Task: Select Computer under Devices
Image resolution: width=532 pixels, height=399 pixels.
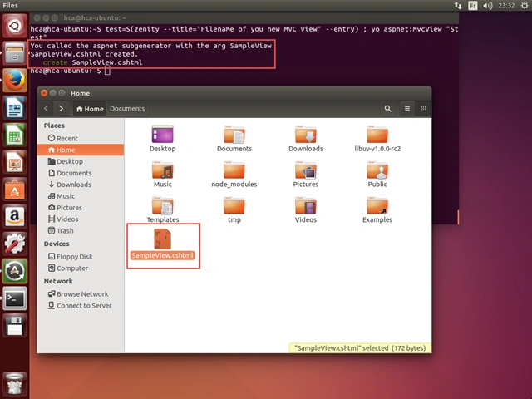Action: 81,268
